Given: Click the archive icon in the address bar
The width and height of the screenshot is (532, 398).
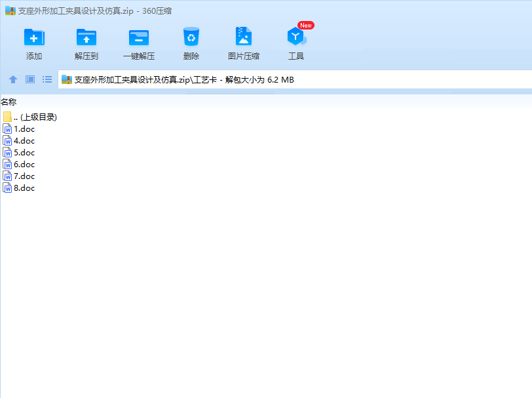Looking at the screenshot, I should coord(67,79).
